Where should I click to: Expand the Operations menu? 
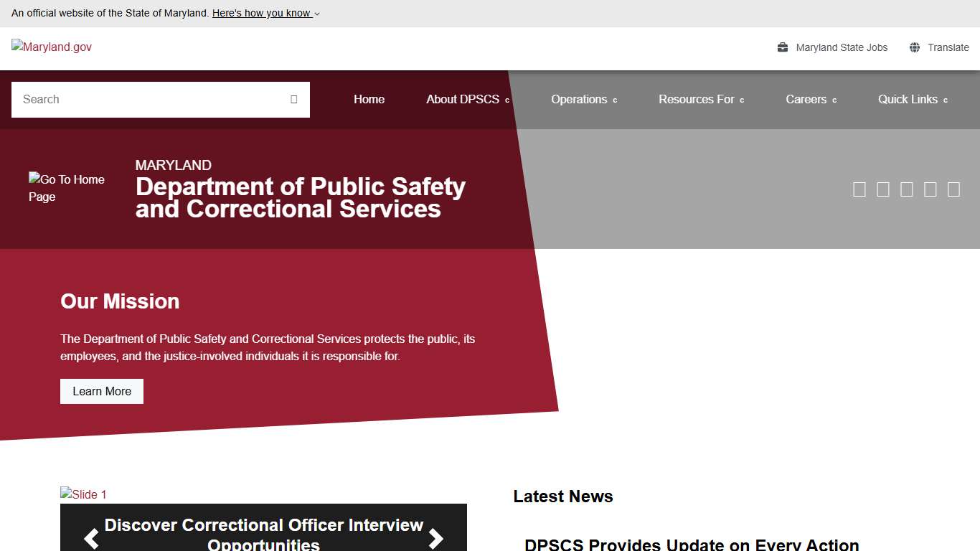(580, 99)
